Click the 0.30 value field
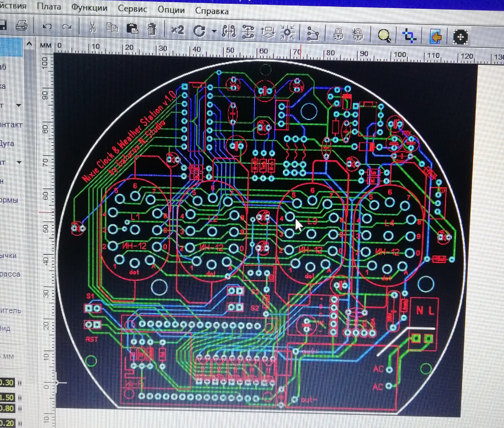The height and width of the screenshot is (428, 504). (7, 383)
